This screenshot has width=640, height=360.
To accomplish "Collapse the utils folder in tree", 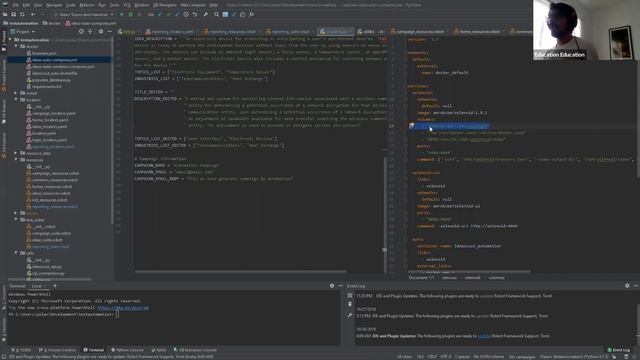I will 16,253.
